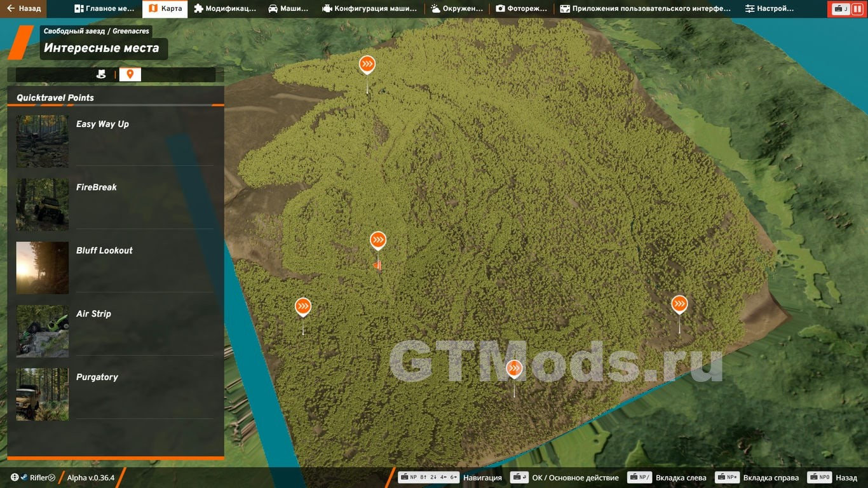Click the weather icon for Окружение
The height and width of the screenshot is (488, 868).
435,9
